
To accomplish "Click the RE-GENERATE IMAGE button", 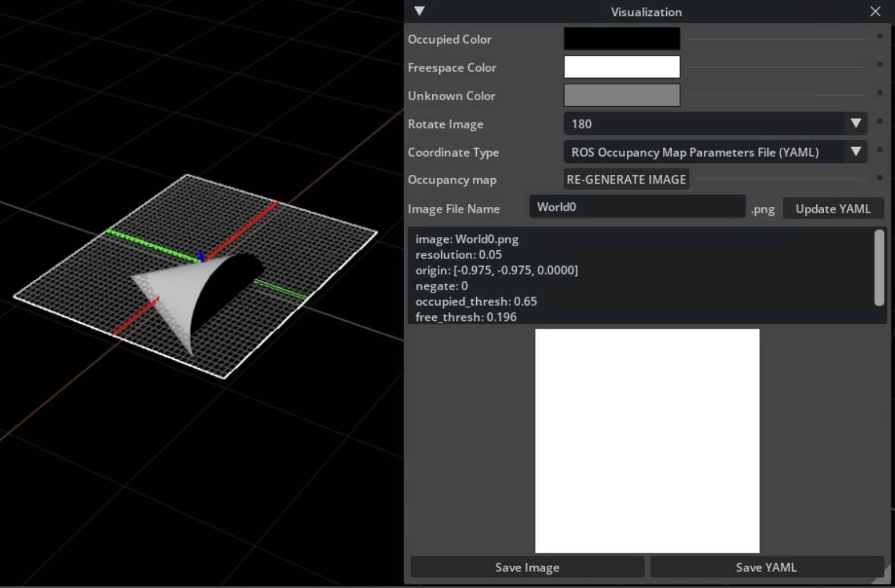I will 626,179.
